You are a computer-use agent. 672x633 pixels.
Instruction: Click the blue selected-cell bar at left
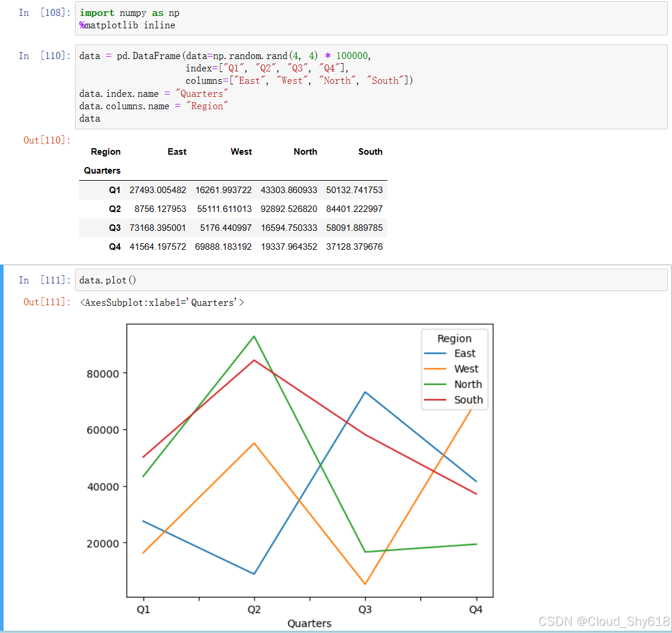click(2, 448)
